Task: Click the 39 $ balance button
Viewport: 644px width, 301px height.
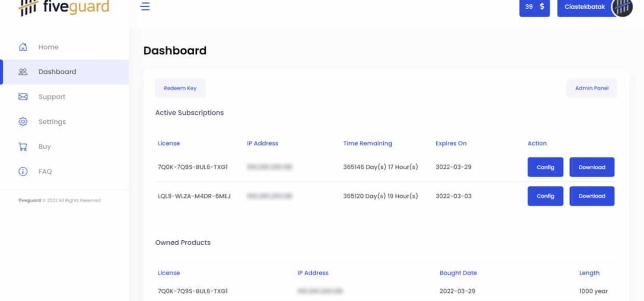Action: pyautogui.click(x=535, y=7)
